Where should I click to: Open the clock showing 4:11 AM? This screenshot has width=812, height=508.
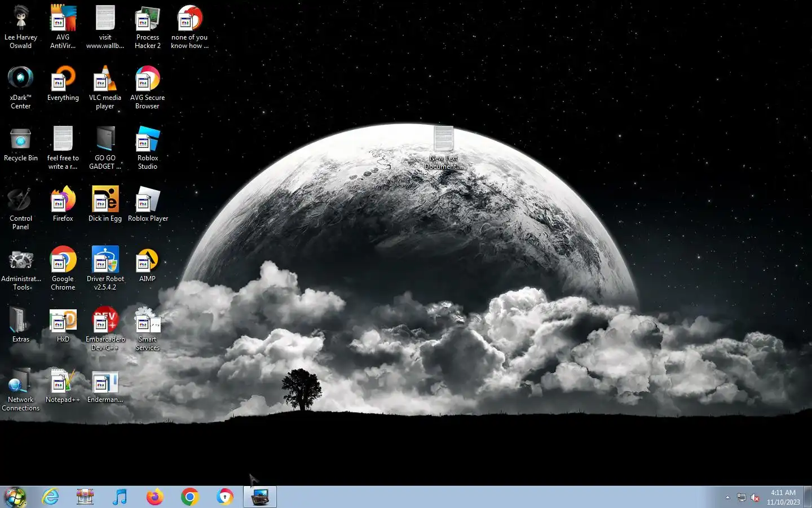click(783, 497)
